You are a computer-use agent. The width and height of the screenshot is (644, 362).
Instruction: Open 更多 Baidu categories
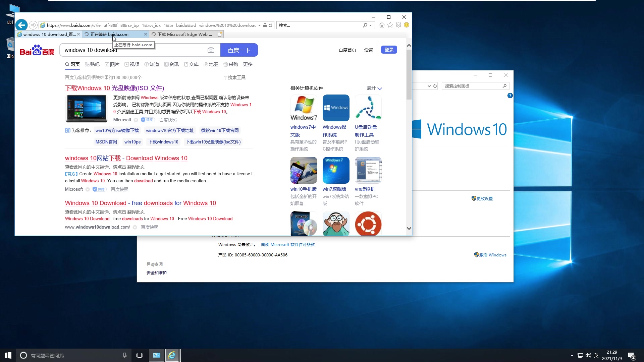pyautogui.click(x=248, y=64)
